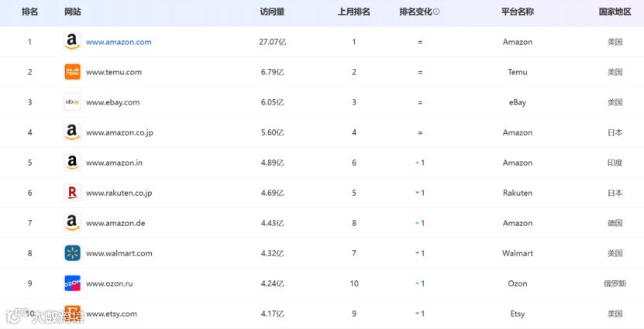Click the 网站 column header
This screenshot has width=644, height=329.
(72, 12)
